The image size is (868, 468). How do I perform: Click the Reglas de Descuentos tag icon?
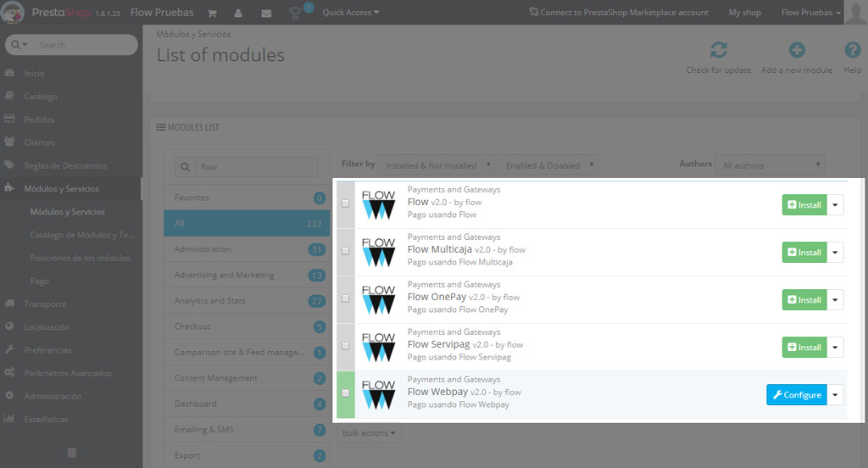pyautogui.click(x=9, y=165)
